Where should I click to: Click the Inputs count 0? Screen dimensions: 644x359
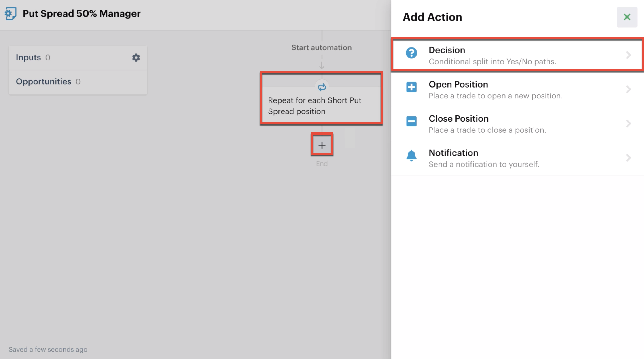[x=48, y=58]
